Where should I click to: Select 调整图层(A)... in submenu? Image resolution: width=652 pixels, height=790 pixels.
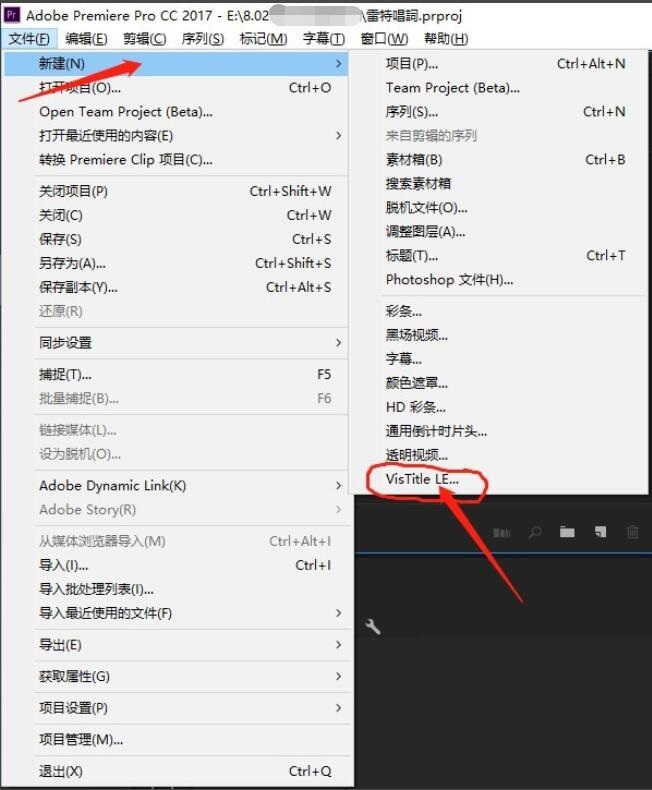[x=499, y=231]
